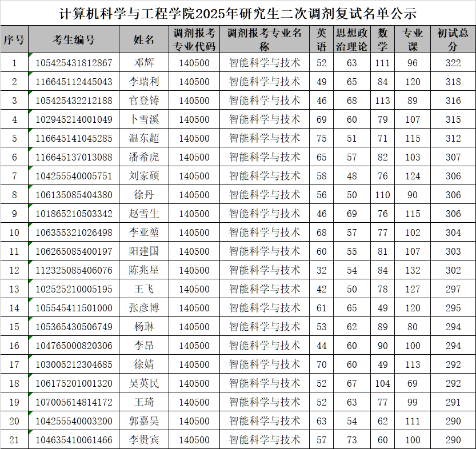
Task: Select the 姓名 column header
Action: (x=143, y=40)
